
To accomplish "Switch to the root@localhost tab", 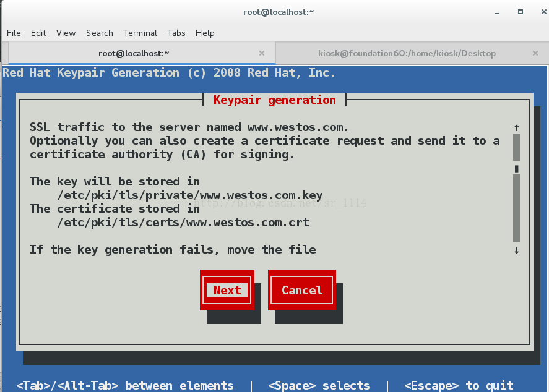I will coord(142,53).
